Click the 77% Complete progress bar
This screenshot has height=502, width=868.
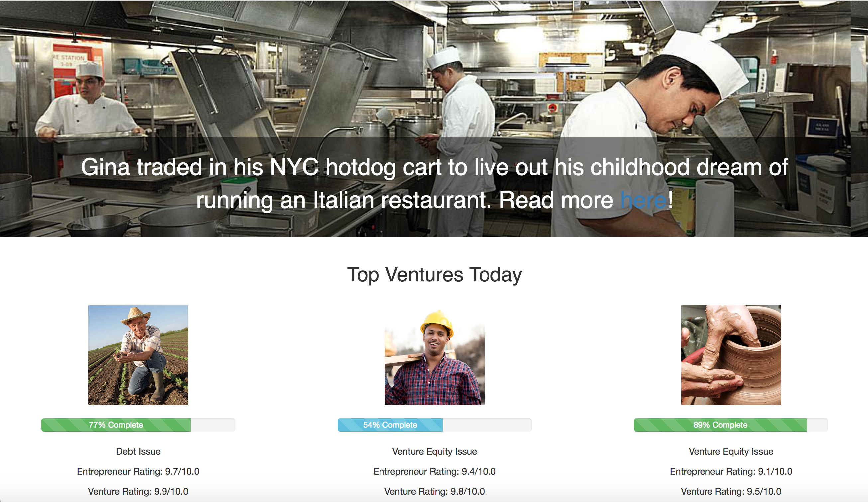point(138,425)
